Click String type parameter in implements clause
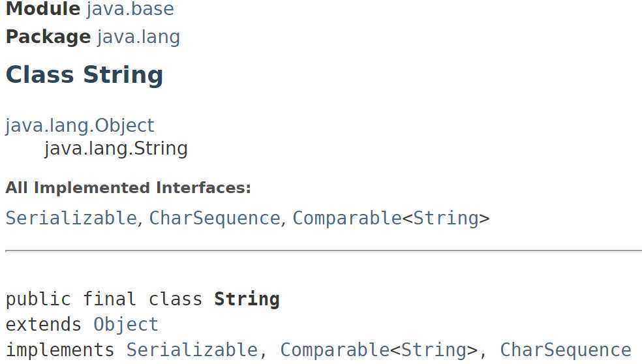The width and height of the screenshot is (642, 364). [x=434, y=350]
